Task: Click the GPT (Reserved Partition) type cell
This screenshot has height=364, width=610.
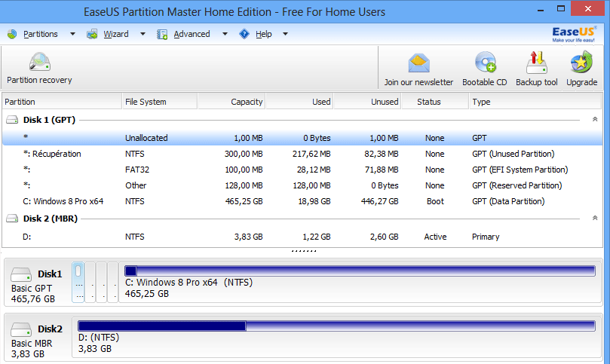Action: [517, 185]
